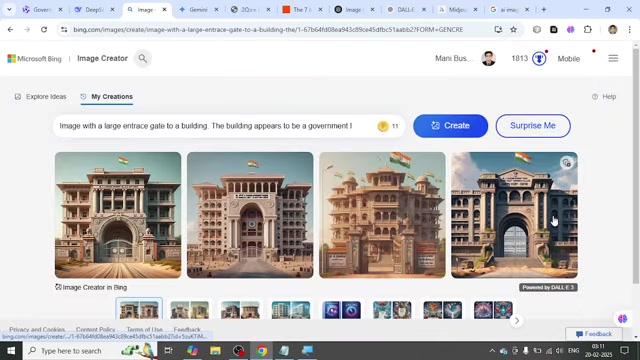Reload the current page
Image resolution: width=640 pixels, height=360 pixels.
click(44, 29)
